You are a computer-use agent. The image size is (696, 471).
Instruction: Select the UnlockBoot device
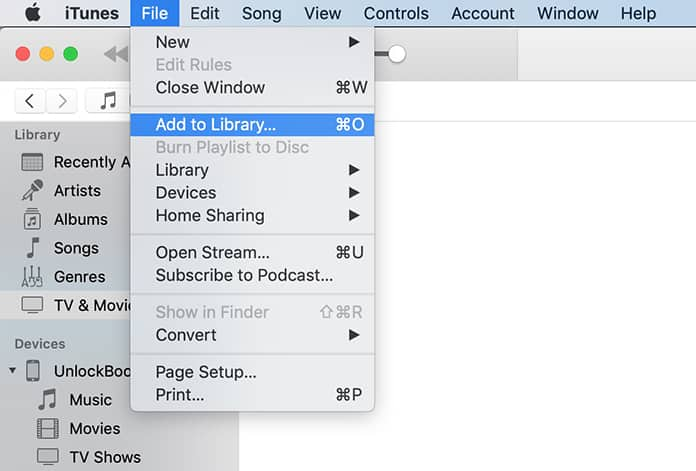coord(92,371)
